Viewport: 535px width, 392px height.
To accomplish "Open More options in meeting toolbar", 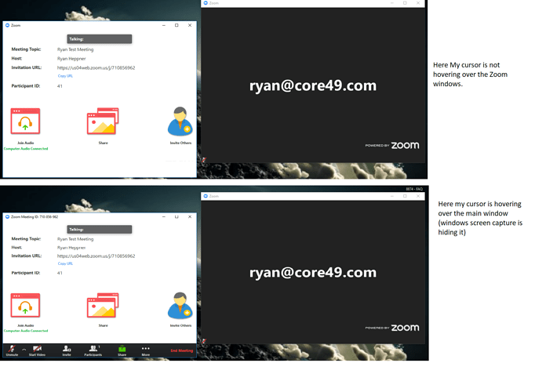I will (146, 350).
